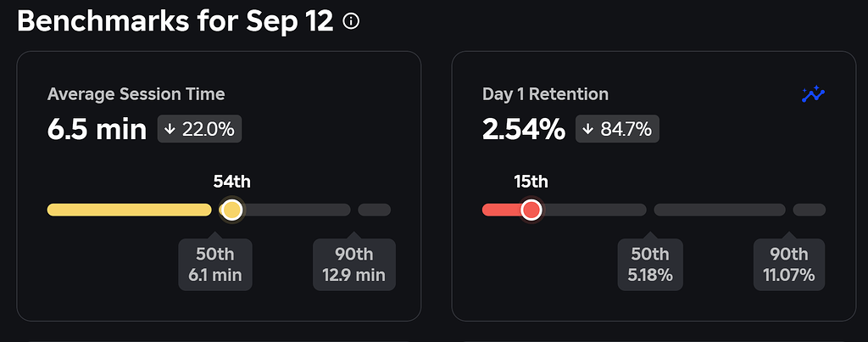Image resolution: width=868 pixels, height=342 pixels.
Task: Click the down arrow in 22.0% badge
Action: pyautogui.click(x=170, y=129)
